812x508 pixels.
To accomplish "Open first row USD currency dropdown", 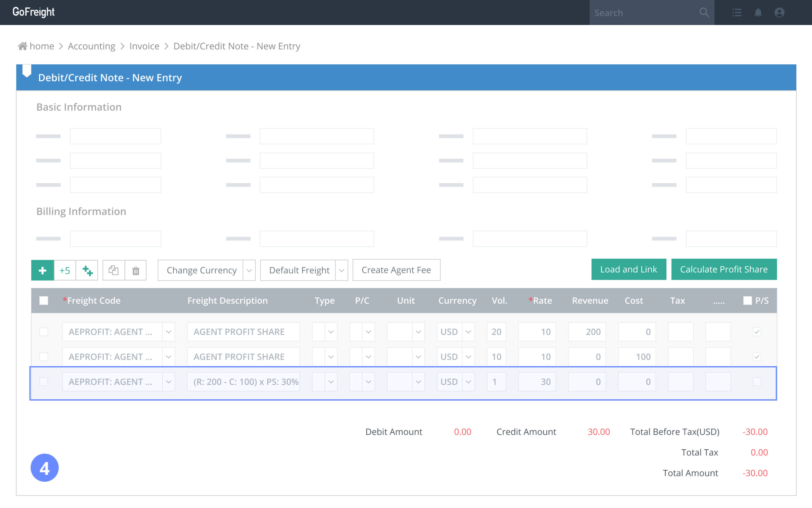I will tap(468, 332).
